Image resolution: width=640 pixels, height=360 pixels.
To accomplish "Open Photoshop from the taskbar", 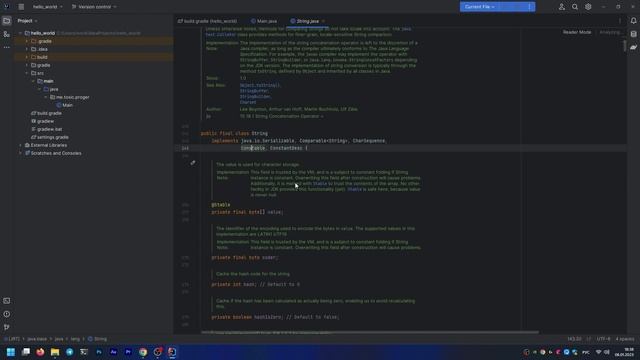I will [99, 352].
